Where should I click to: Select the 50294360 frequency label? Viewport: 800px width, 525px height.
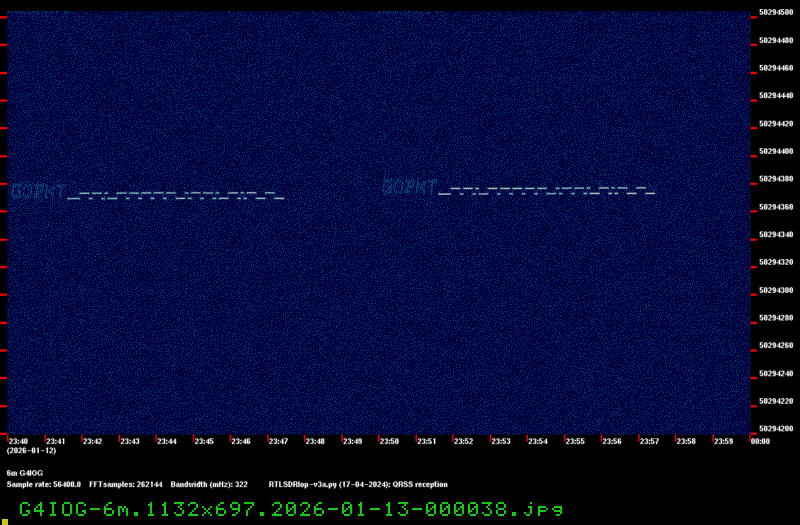776,207
